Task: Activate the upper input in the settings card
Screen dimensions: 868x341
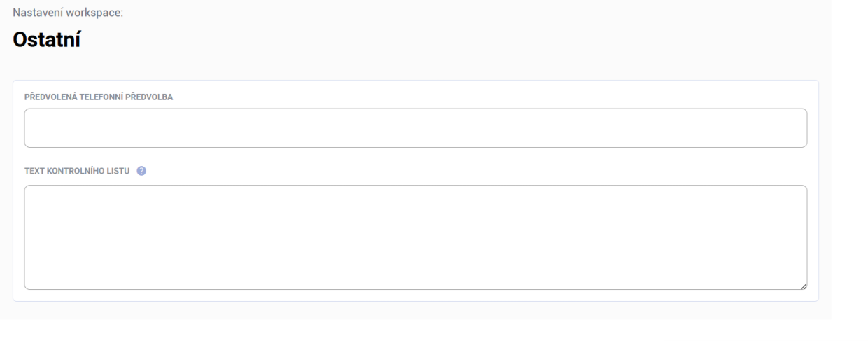Action: [415, 128]
